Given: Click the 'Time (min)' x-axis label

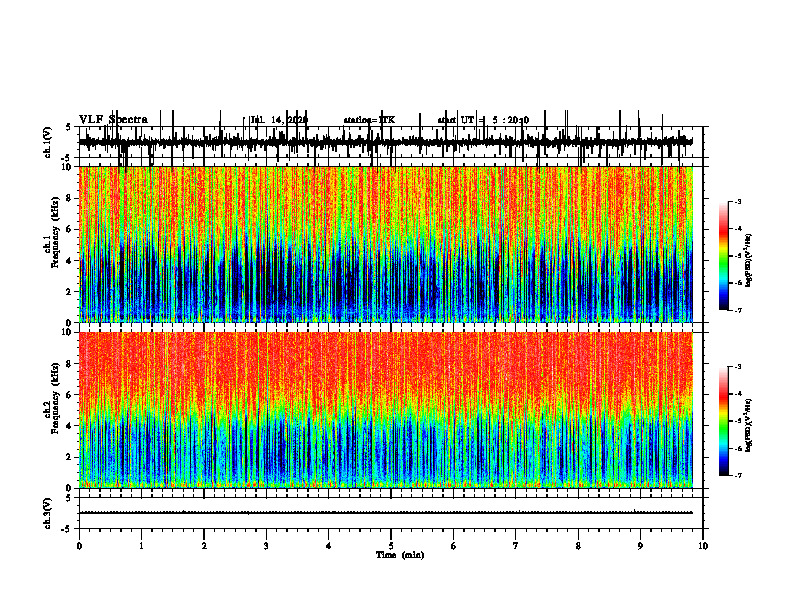Looking at the screenshot, I should (400, 555).
